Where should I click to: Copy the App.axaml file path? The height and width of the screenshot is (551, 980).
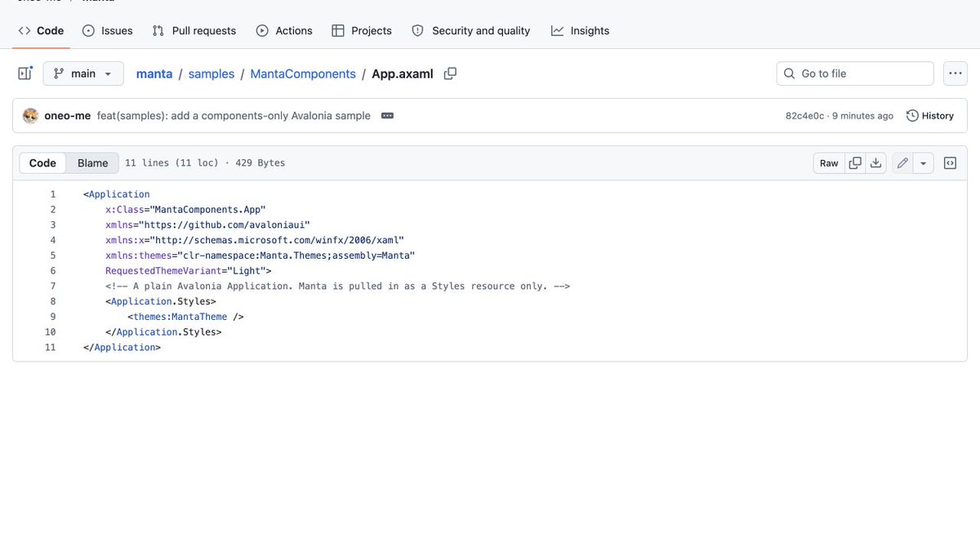(450, 73)
